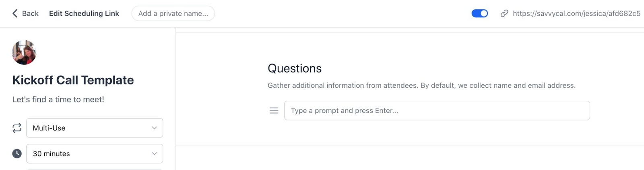Click the Kickoff Call Template title
This screenshot has width=644, height=170.
[x=73, y=80]
